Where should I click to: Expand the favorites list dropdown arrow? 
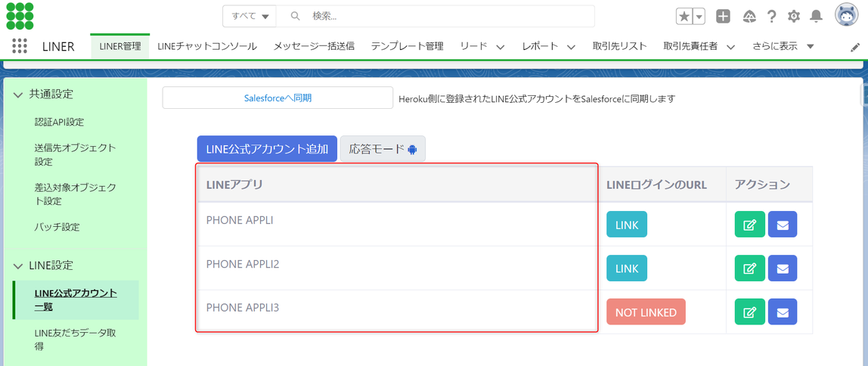coord(699,17)
